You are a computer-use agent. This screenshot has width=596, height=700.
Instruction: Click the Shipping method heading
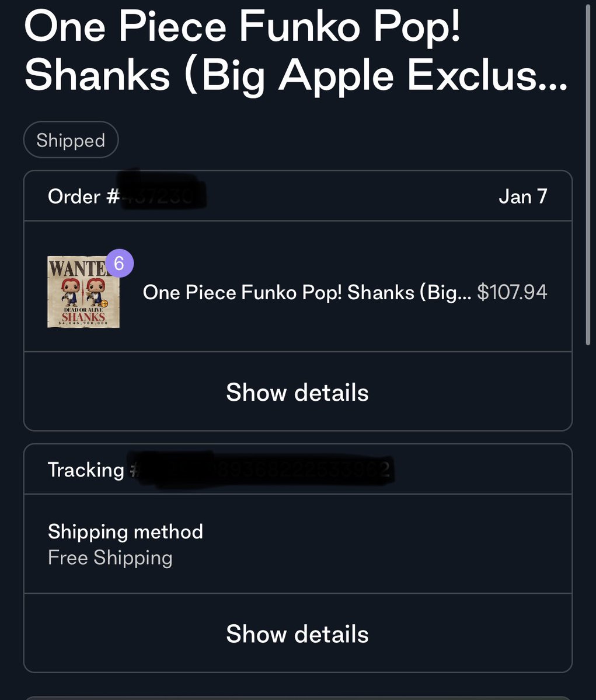[x=126, y=531]
